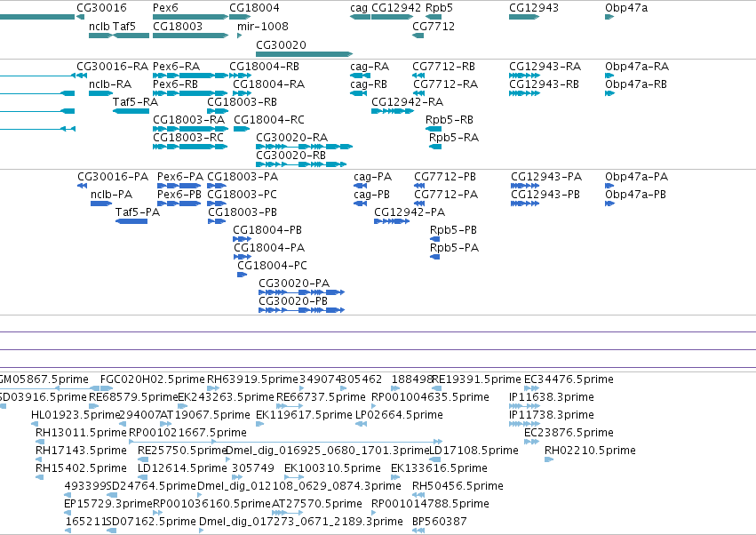
Task: Select EST IP11638.3prime
Action: (x=552, y=397)
